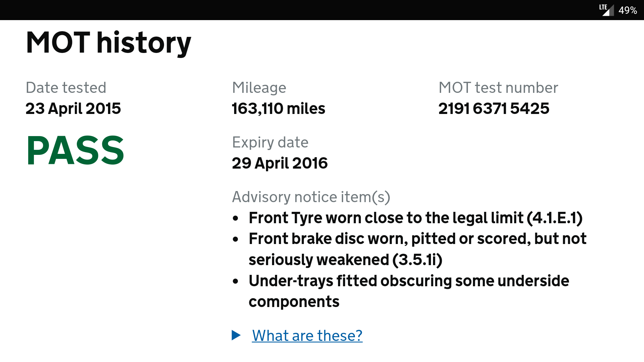Click the bullet beside the tyre advisory
Viewport: 644px width, 362px height.
pyautogui.click(x=235, y=218)
